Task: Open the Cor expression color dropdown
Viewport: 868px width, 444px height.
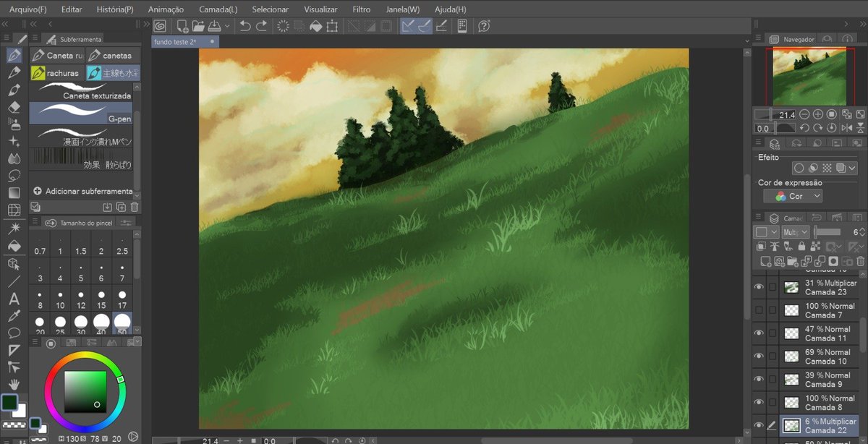Action: 793,196
